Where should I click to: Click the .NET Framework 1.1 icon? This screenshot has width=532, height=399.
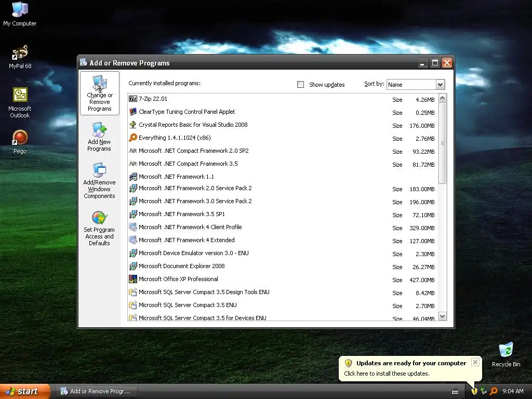tap(133, 177)
